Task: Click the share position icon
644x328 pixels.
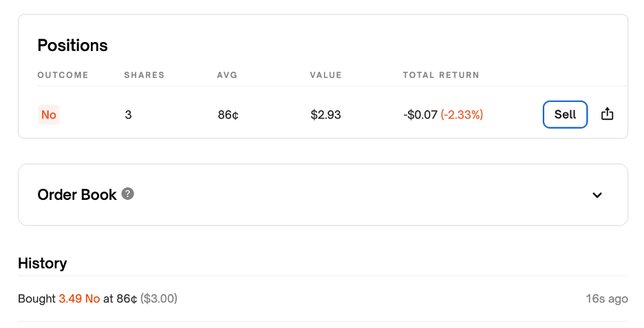Action: [607, 114]
